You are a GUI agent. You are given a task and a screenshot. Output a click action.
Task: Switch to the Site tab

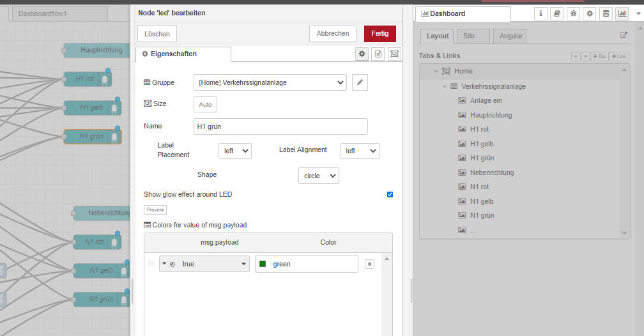point(469,36)
